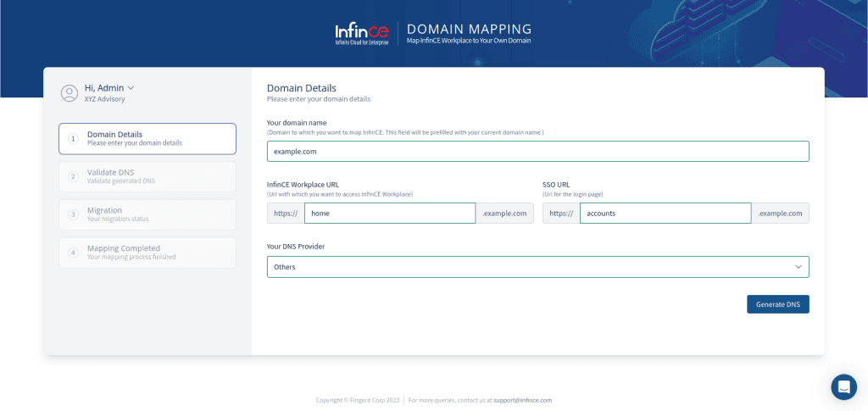Edit the SSO URL accounts field

(665, 213)
